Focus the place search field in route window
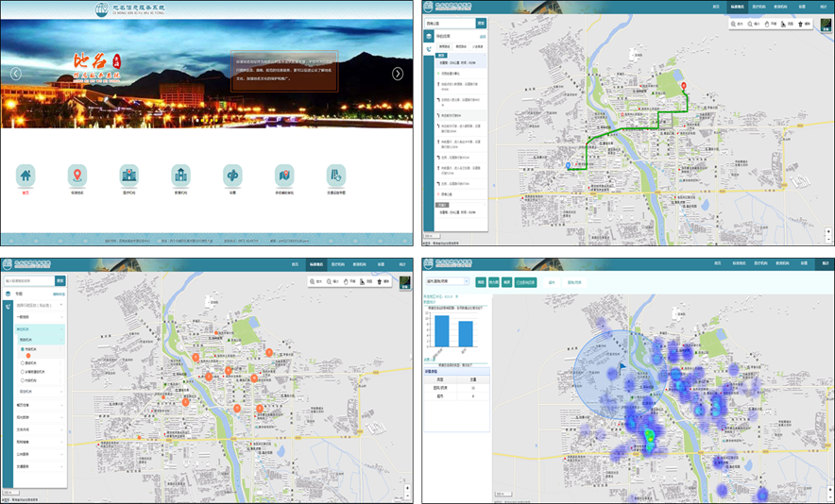835x504 pixels. pyautogui.click(x=450, y=24)
